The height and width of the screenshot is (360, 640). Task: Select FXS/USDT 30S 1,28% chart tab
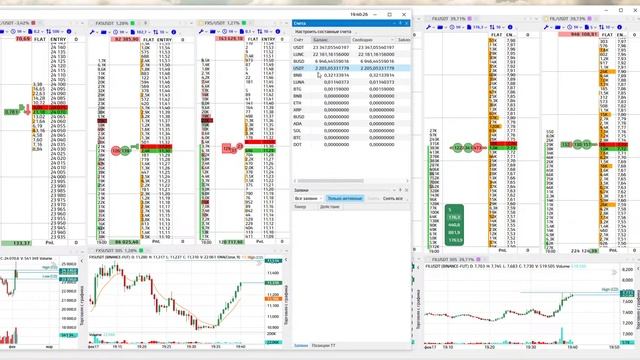click(116, 250)
